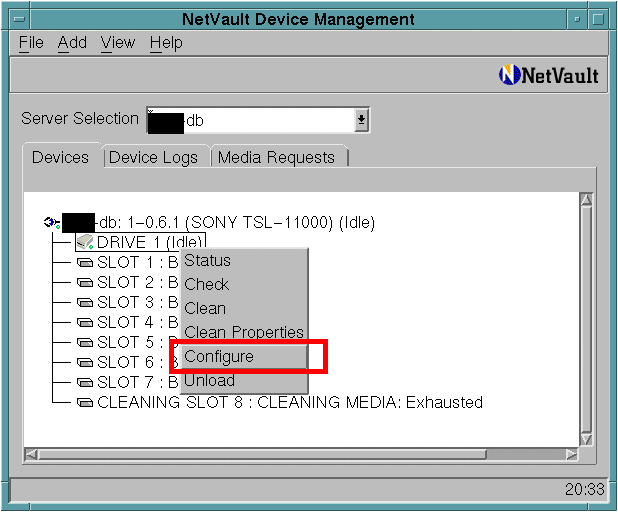Viewport: 618px width, 512px height.
Task: Maximize the NetVault Device Management window
Action: tap(598, 19)
